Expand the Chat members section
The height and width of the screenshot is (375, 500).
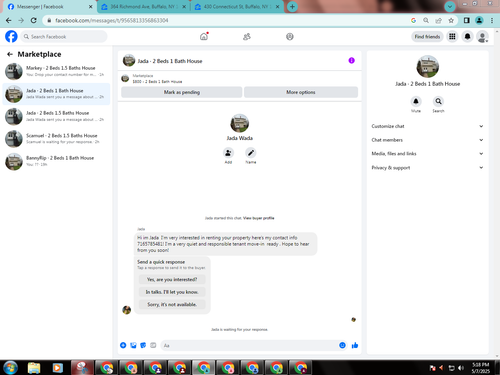pyautogui.click(x=427, y=140)
